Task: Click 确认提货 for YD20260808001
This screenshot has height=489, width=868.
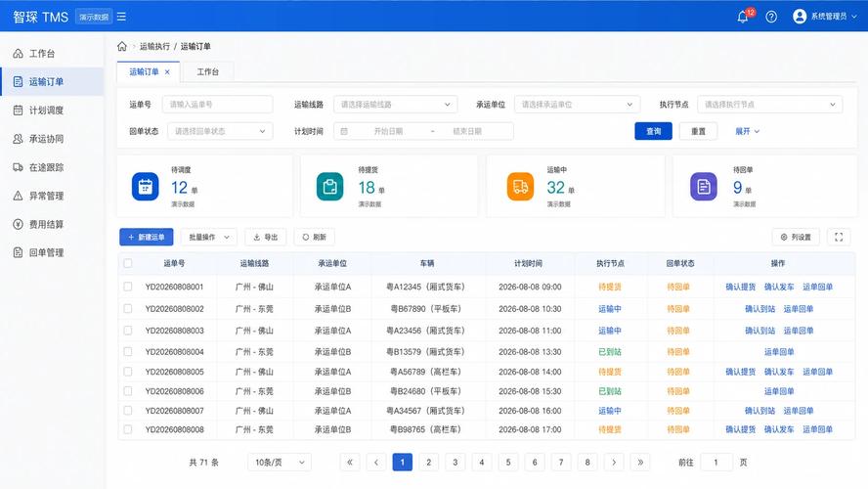Action: click(x=740, y=287)
